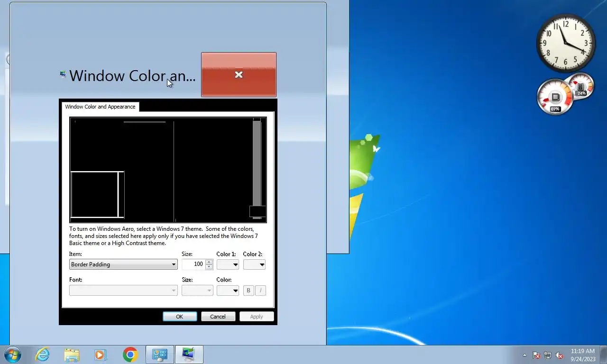The width and height of the screenshot is (607, 364).
Task: Click the Size field showing 100
Action: (x=193, y=264)
